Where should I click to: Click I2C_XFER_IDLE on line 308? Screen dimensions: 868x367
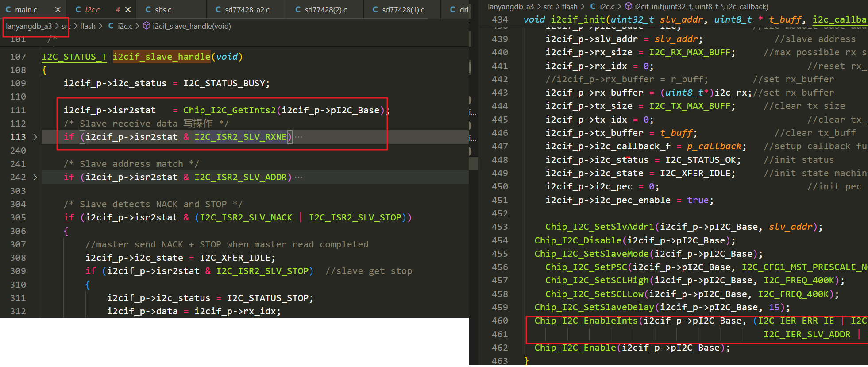pos(235,258)
